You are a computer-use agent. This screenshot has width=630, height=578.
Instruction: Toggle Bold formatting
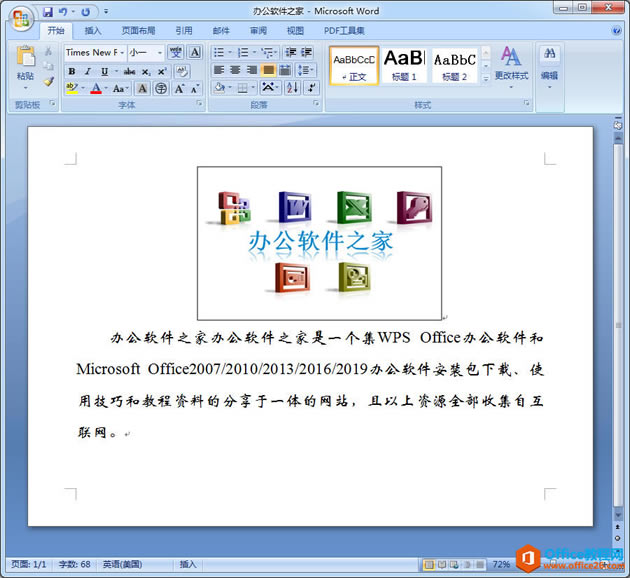(x=72, y=71)
